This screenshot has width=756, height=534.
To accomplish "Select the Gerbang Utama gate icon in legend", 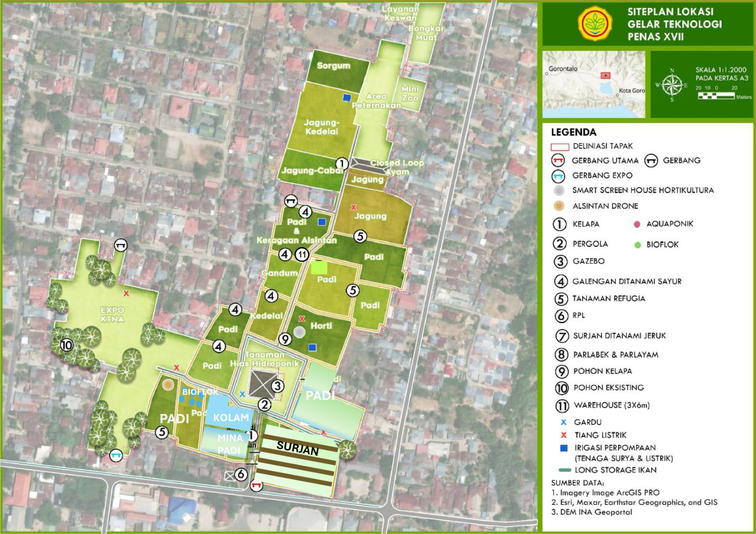I will point(559,161).
